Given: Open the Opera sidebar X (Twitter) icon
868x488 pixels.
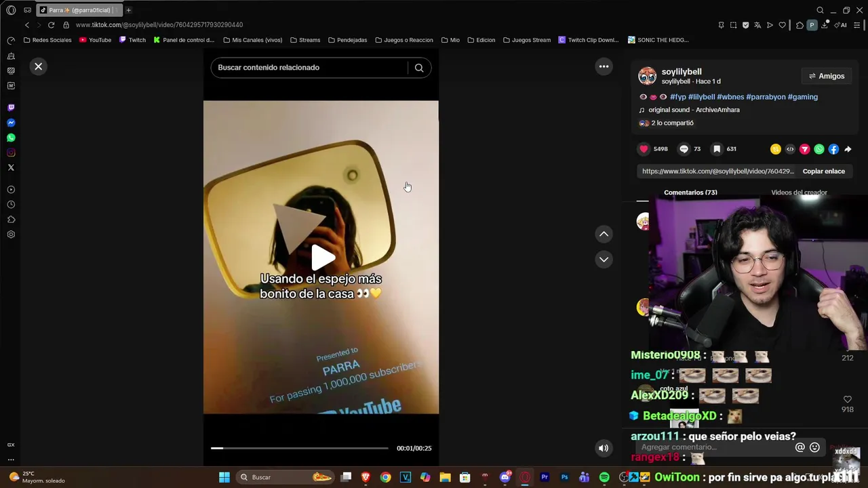Looking at the screenshot, I should point(11,167).
